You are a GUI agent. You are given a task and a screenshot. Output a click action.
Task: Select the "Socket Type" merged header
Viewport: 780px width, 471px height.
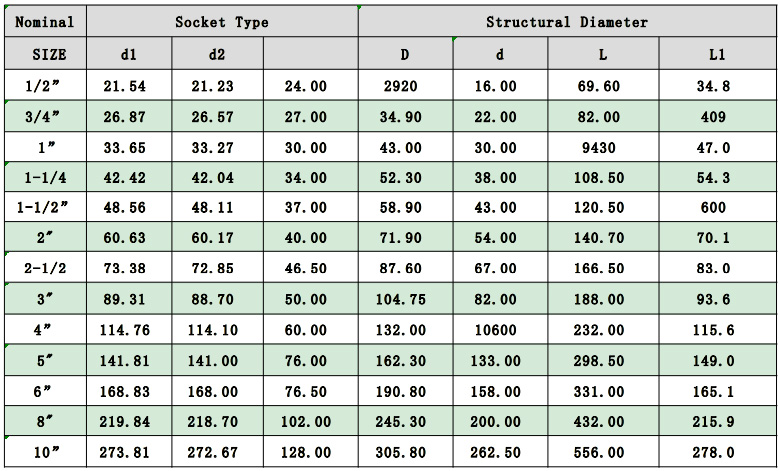pos(222,22)
